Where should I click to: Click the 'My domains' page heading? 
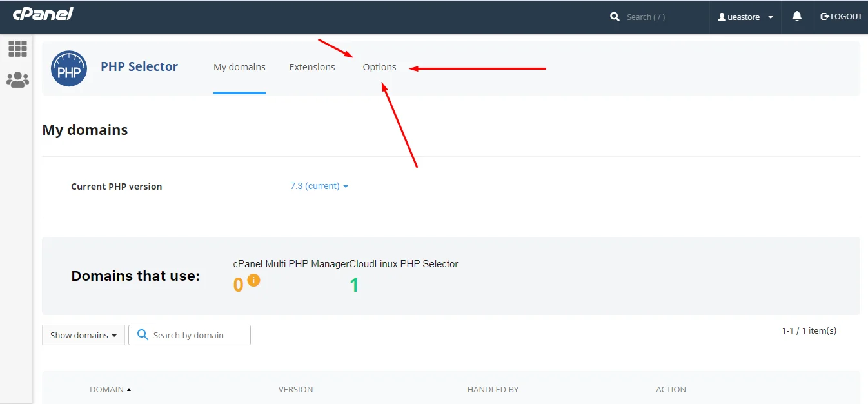tap(85, 130)
